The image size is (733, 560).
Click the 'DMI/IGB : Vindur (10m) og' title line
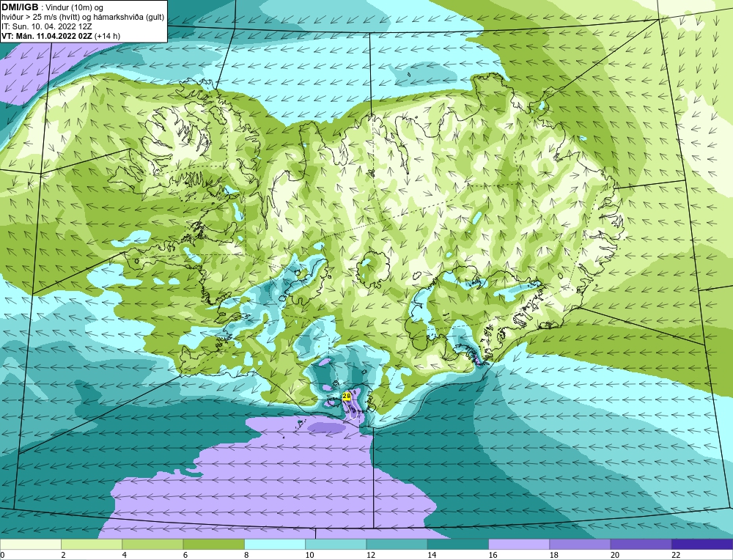pos(53,7)
